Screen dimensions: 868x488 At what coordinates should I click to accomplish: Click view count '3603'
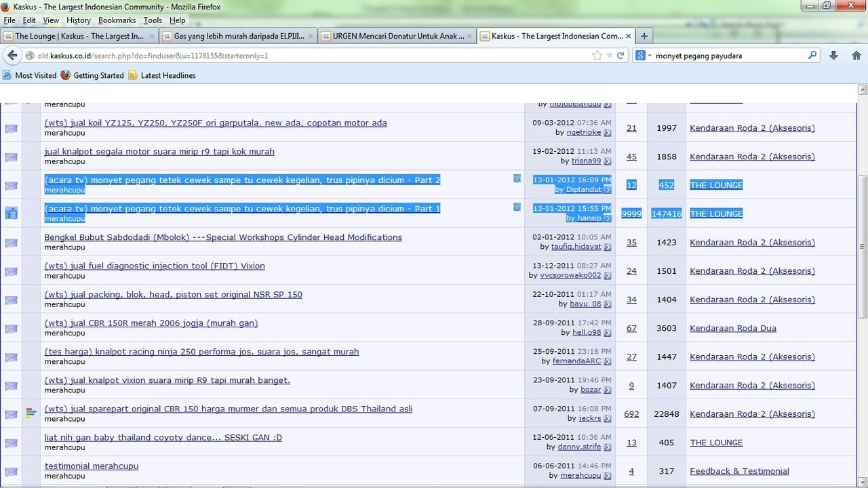coord(667,328)
